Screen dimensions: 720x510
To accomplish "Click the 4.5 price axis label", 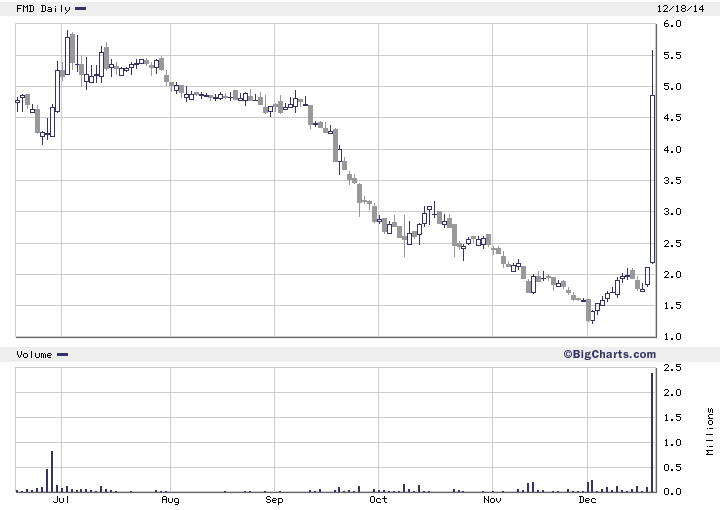I will 672,118.
